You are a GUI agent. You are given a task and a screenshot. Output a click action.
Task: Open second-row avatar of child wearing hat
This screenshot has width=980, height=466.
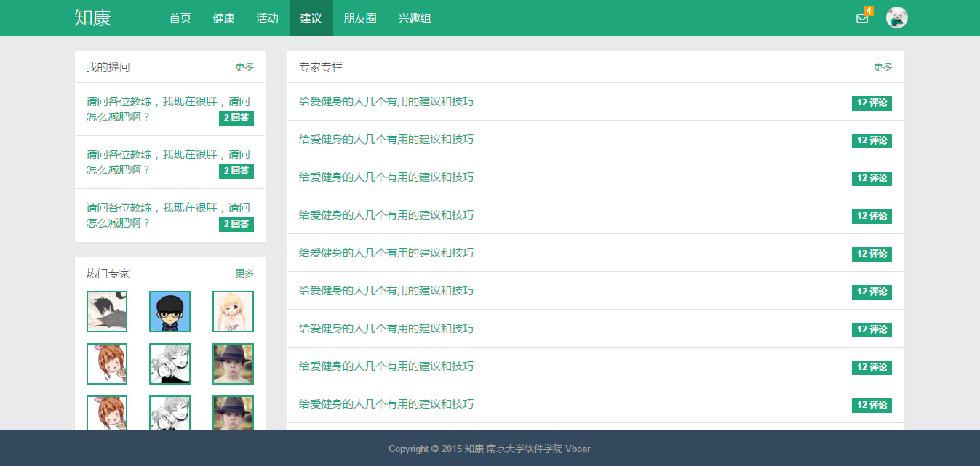click(233, 363)
